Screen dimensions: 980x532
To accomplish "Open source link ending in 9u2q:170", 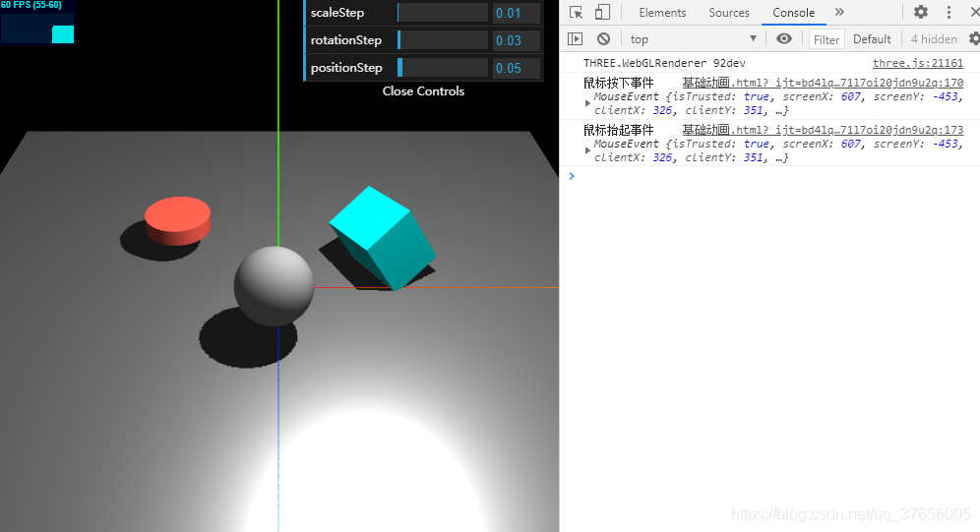I will 823,83.
